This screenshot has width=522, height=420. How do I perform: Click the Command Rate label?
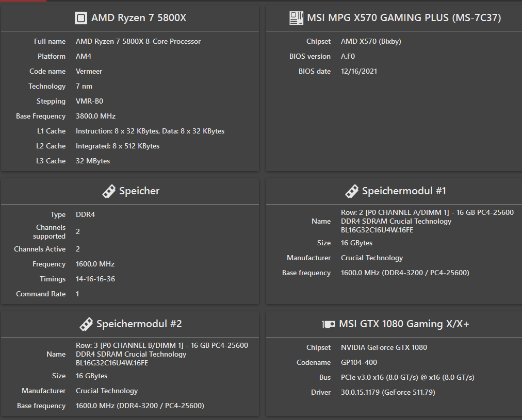[x=41, y=294]
